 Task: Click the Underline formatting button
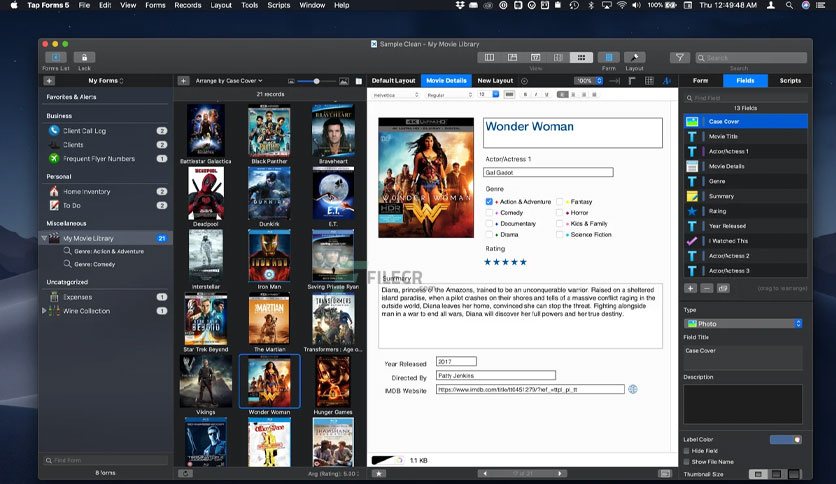[x=546, y=94]
